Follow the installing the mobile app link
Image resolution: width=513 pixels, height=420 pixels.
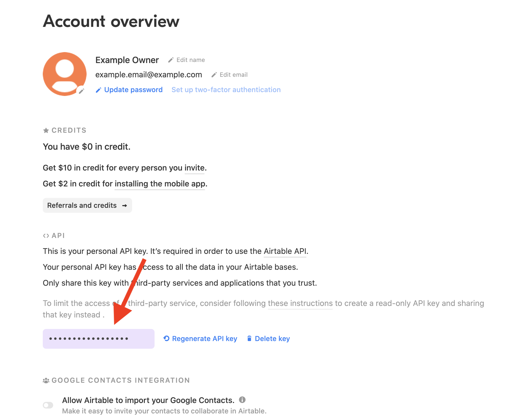click(160, 184)
